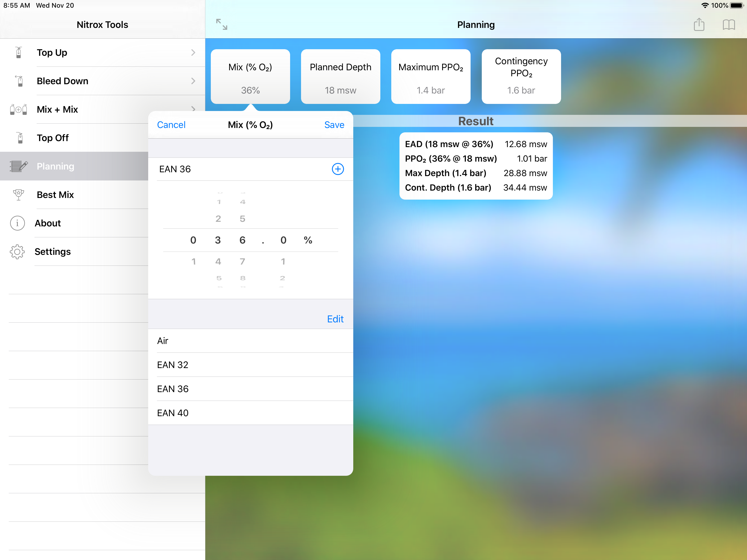Tap the share icon in header
This screenshot has height=560, width=747.
[x=699, y=25]
